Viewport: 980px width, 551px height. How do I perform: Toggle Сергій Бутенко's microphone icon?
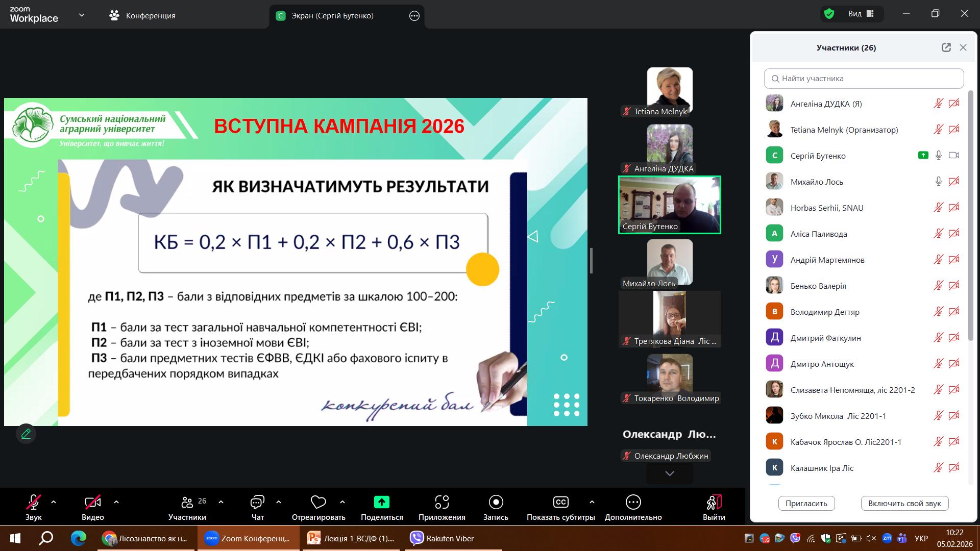coord(938,156)
